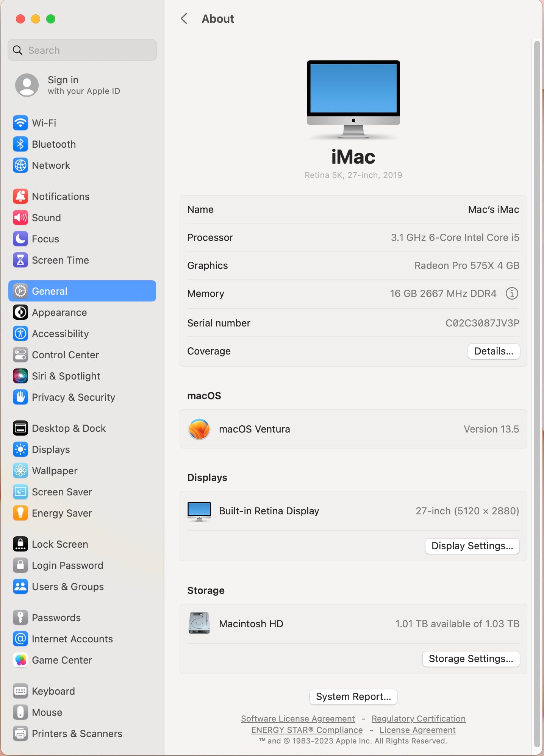Click the green zoom window button
Screen dimensions: 544x756
(x=51, y=19)
